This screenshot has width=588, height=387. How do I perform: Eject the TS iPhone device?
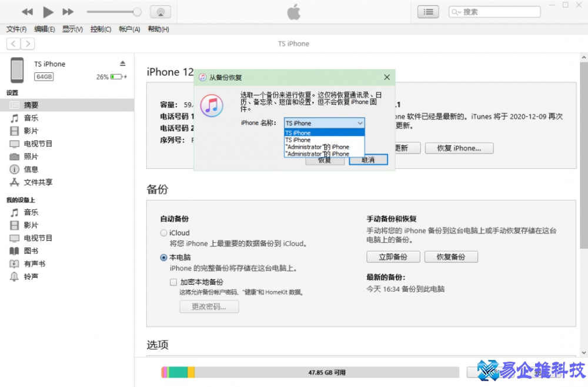123,64
